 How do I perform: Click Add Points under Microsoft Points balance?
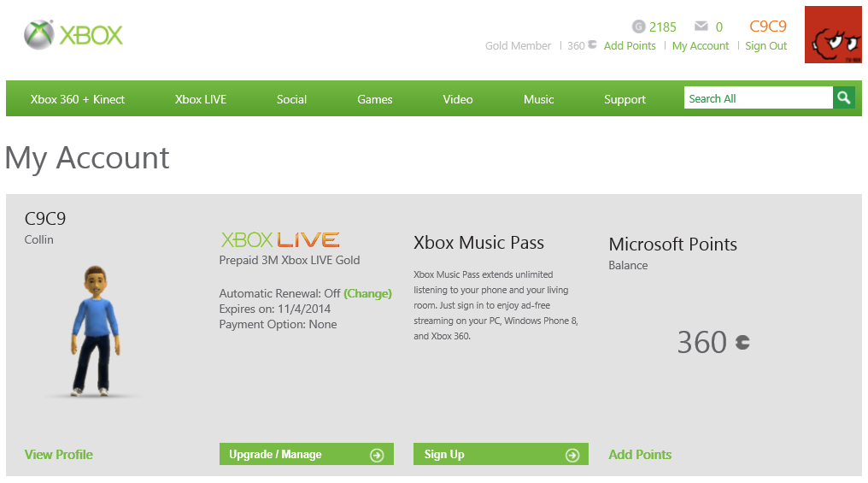[x=640, y=454]
